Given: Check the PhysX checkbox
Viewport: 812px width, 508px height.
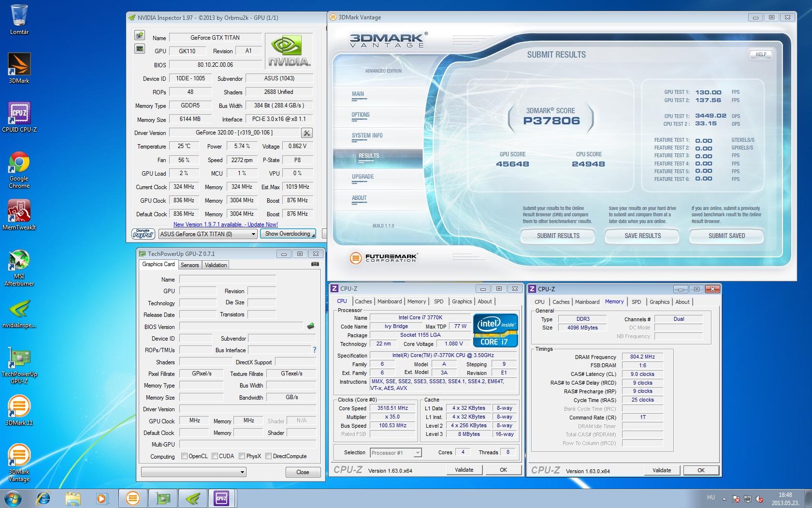Looking at the screenshot, I should click(x=242, y=456).
